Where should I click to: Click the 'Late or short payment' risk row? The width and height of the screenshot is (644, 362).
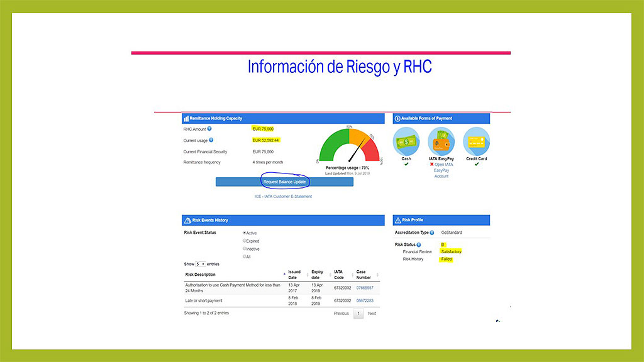(282, 301)
